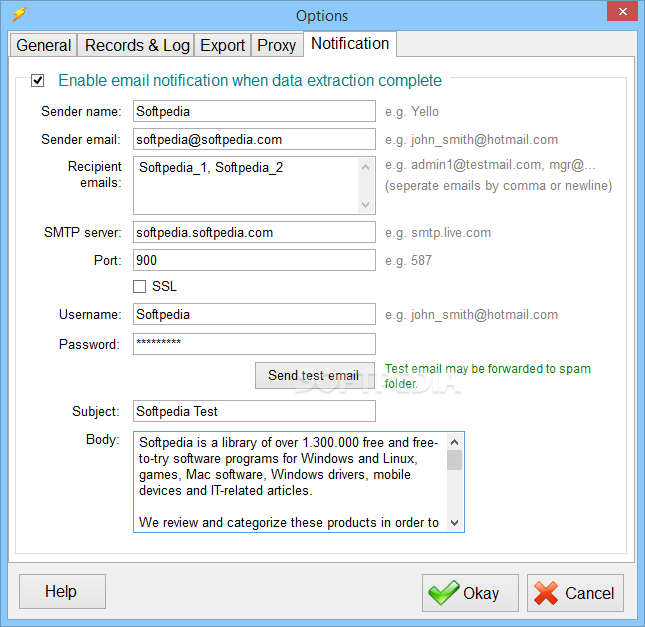Select the Proxy tab

tap(276, 45)
